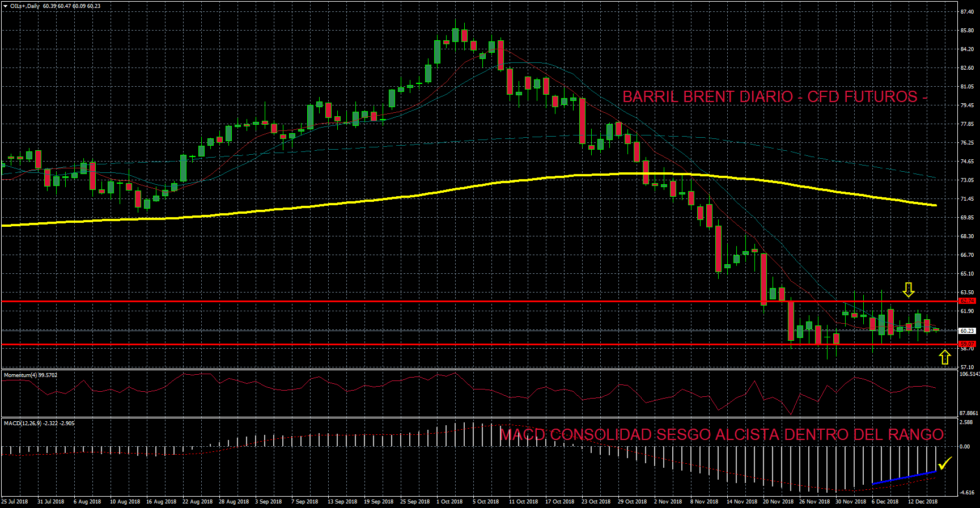The width and height of the screenshot is (980, 508).
Task: Select the current price label 60.23
Action: [x=967, y=331]
